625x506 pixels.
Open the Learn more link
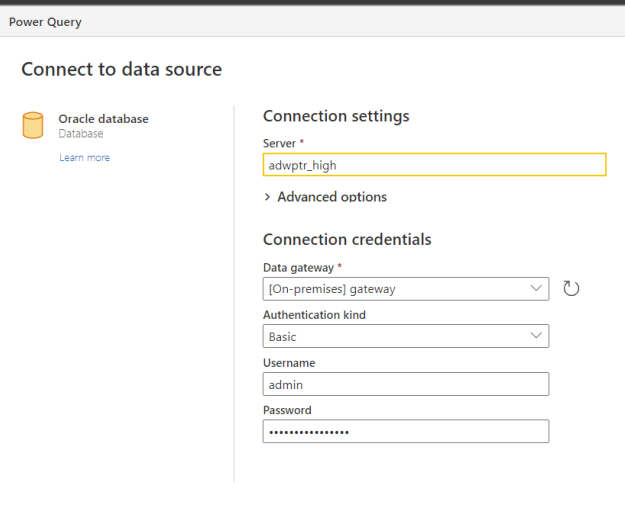tap(84, 158)
